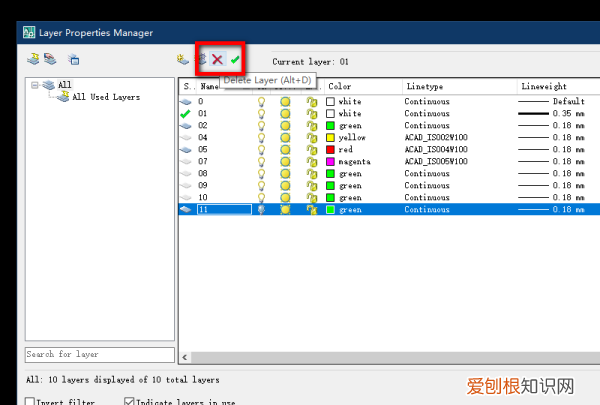The image size is (600, 405).
Task: Click the New Layer icon
Action: tap(182, 60)
